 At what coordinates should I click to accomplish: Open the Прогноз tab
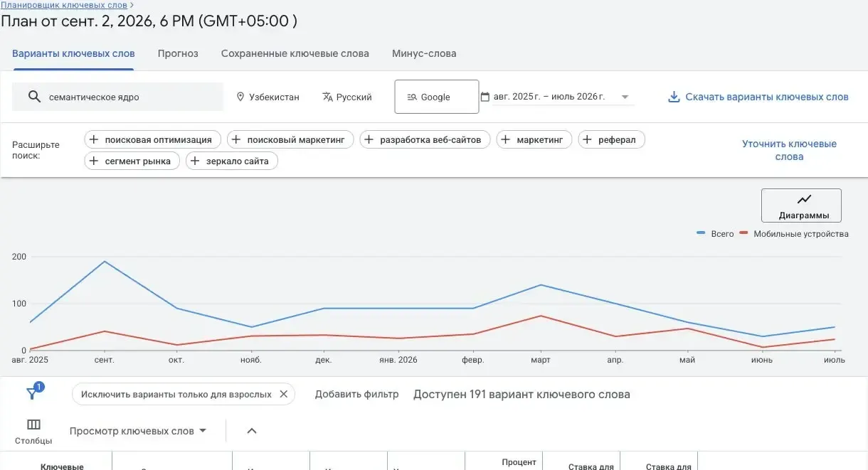[178, 54]
